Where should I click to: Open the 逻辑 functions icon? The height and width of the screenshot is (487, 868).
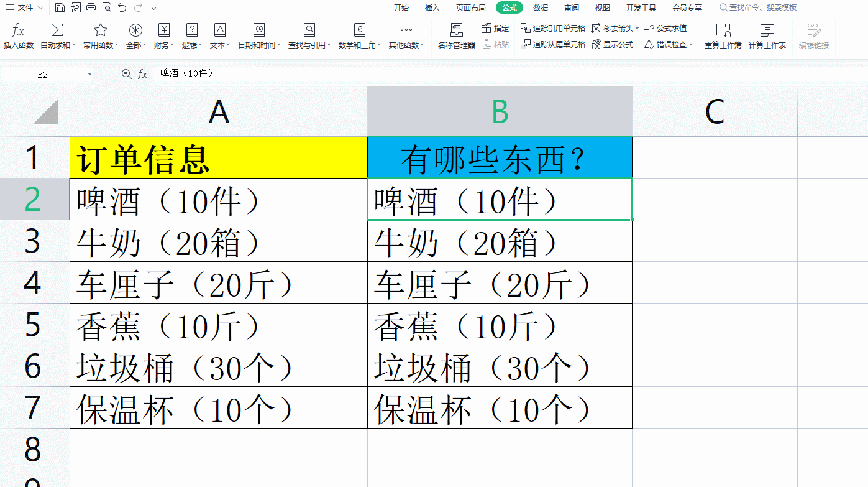pos(192,30)
